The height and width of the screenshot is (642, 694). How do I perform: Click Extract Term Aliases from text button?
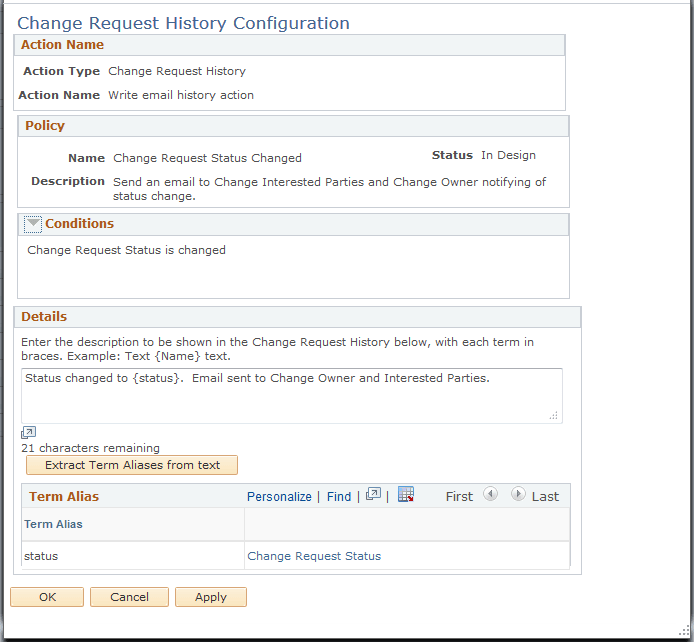(132, 465)
